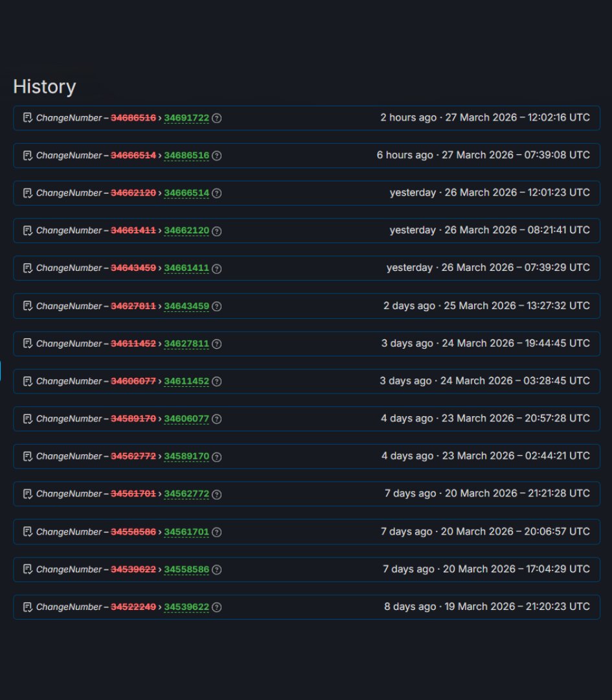Screen dimensions: 612x700
Task: Click the change-log icon in the 34686516 › 34691722 row
Action: (28, 118)
